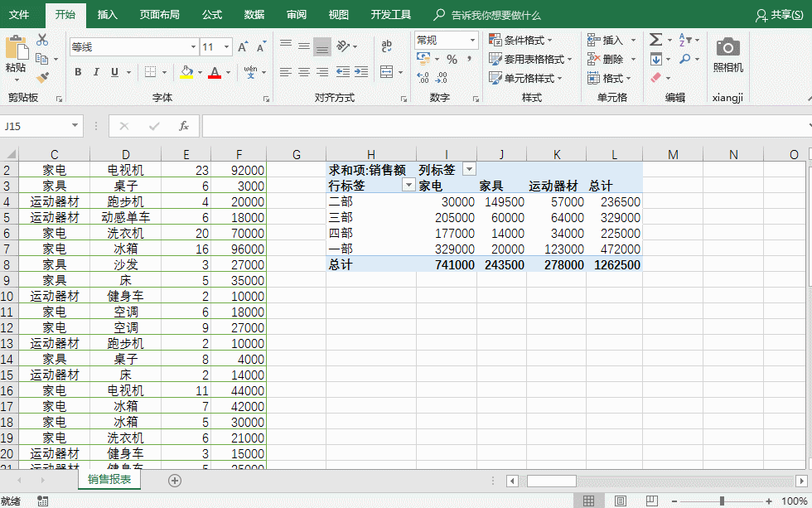Switch to the 页面布局 tab

pyautogui.click(x=159, y=14)
